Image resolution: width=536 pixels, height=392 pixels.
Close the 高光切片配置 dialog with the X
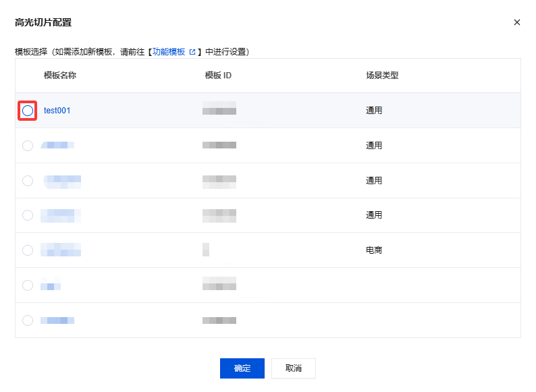click(517, 22)
